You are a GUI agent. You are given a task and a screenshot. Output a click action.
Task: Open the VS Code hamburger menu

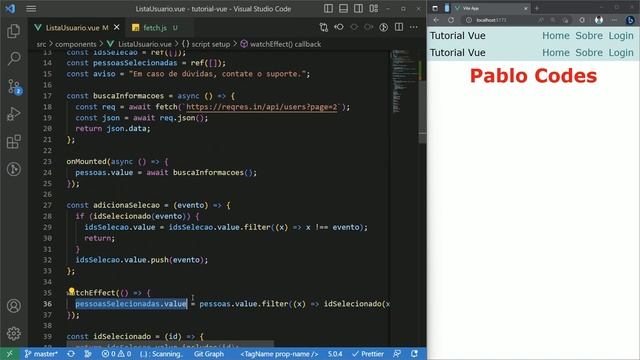31,9
